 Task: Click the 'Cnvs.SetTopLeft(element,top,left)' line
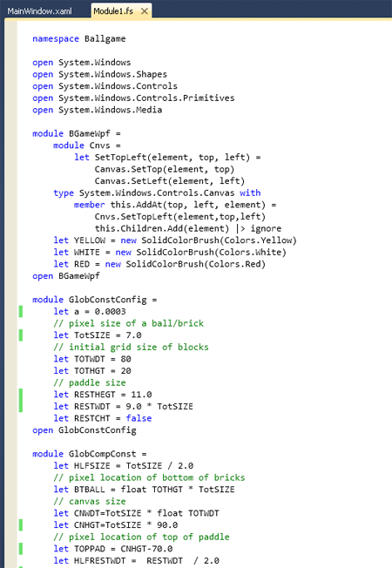coord(180,217)
